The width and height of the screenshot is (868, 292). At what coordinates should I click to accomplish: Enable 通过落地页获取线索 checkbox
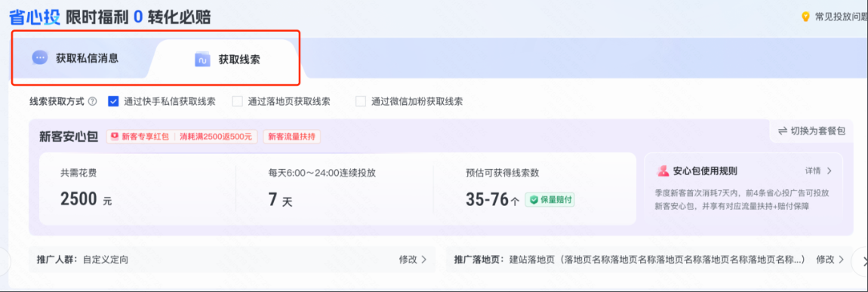238,101
